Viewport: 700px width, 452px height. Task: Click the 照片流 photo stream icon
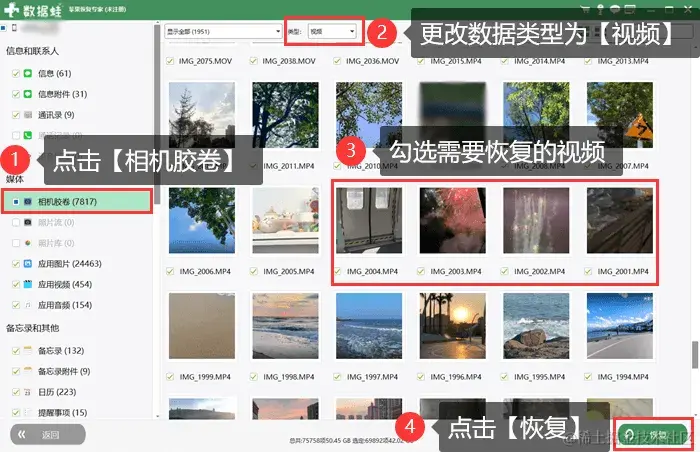28,222
